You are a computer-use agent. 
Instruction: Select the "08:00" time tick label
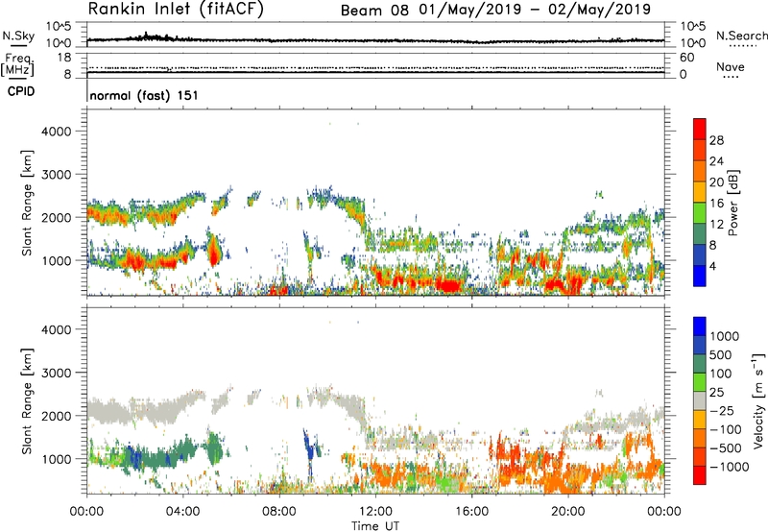click(279, 512)
